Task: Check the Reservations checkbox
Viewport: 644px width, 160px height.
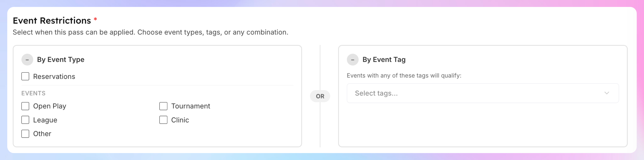Action: coord(25,76)
